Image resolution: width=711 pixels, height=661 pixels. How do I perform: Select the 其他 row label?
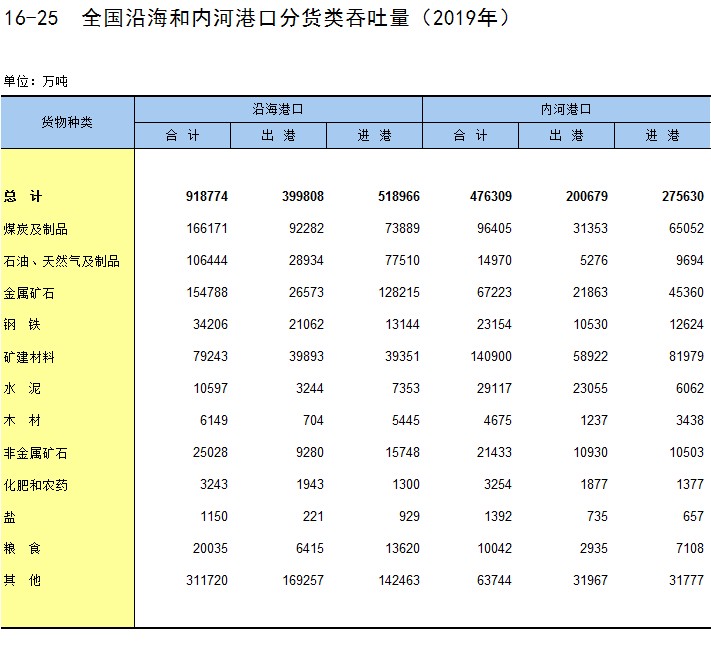point(22,580)
